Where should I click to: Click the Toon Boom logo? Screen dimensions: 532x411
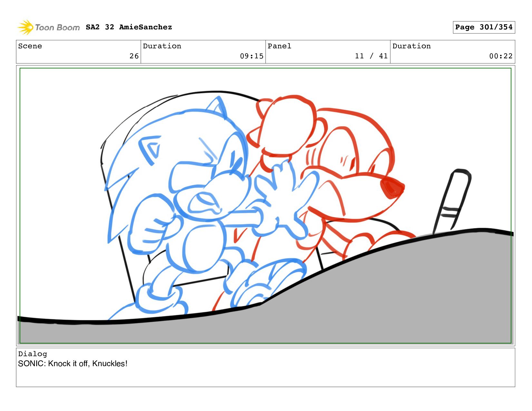[x=48, y=27]
